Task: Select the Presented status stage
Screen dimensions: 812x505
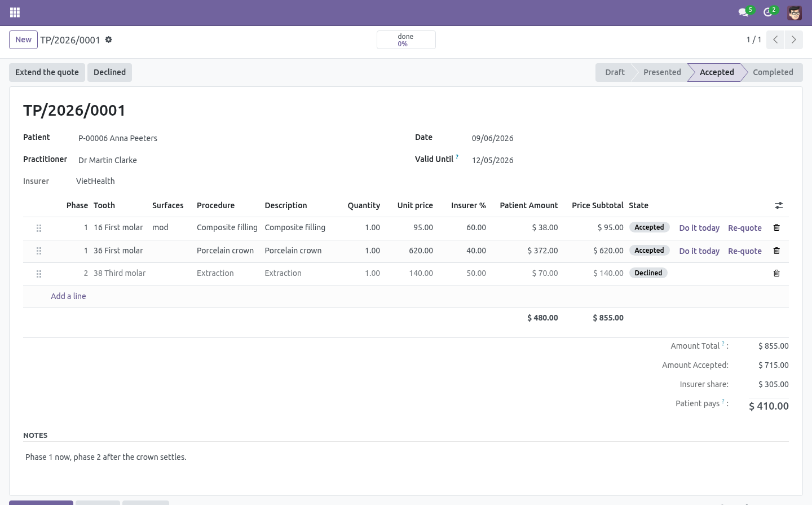Action: click(x=662, y=72)
